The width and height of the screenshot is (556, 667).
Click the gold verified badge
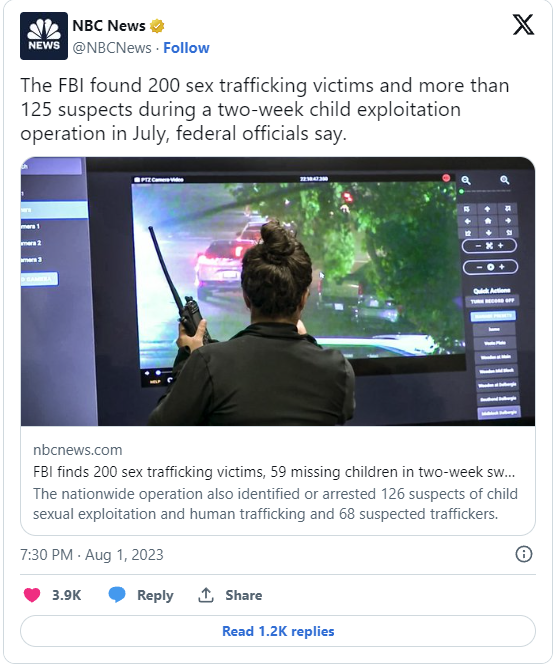tap(157, 26)
